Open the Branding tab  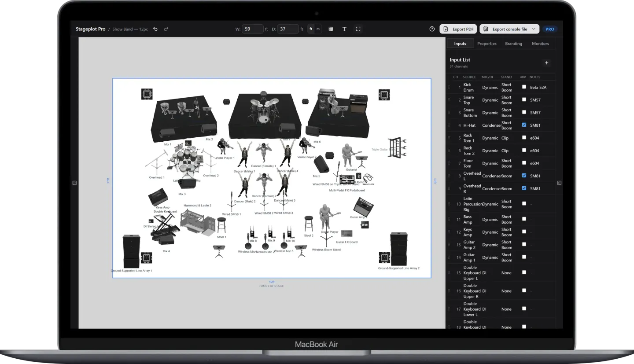point(513,44)
